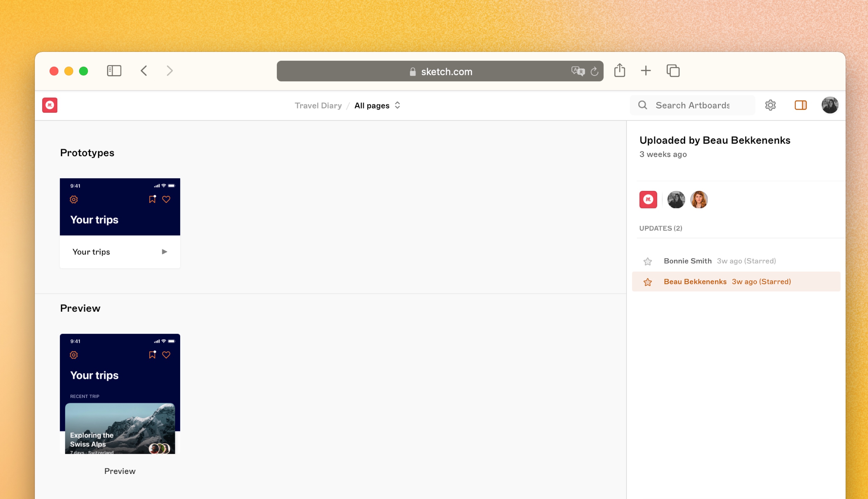Click the Your trips prototype name
This screenshot has width=868, height=499.
pyautogui.click(x=91, y=252)
